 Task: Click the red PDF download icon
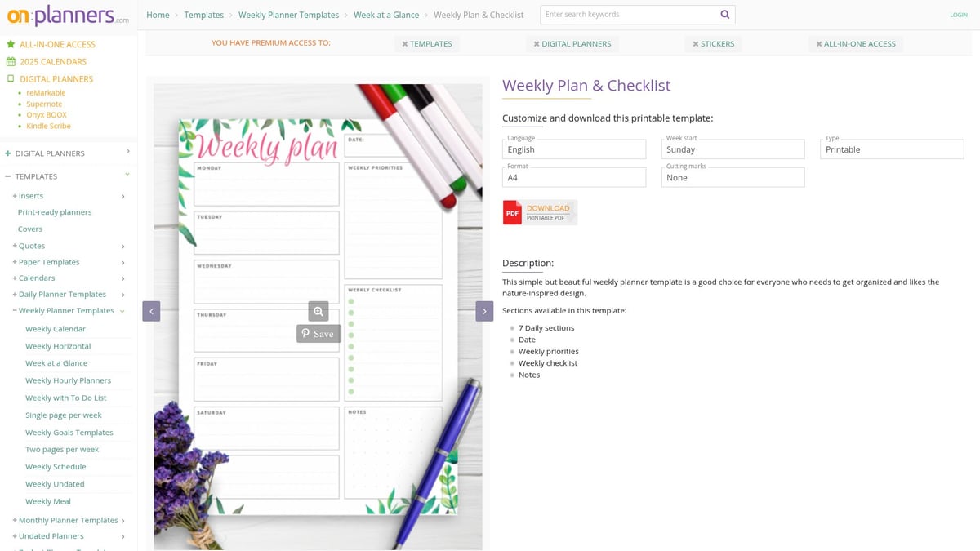[x=512, y=212]
